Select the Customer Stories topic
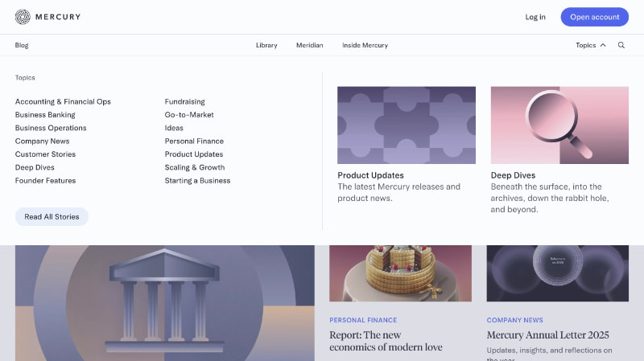Image resolution: width=644 pixels, height=361 pixels. click(x=45, y=154)
